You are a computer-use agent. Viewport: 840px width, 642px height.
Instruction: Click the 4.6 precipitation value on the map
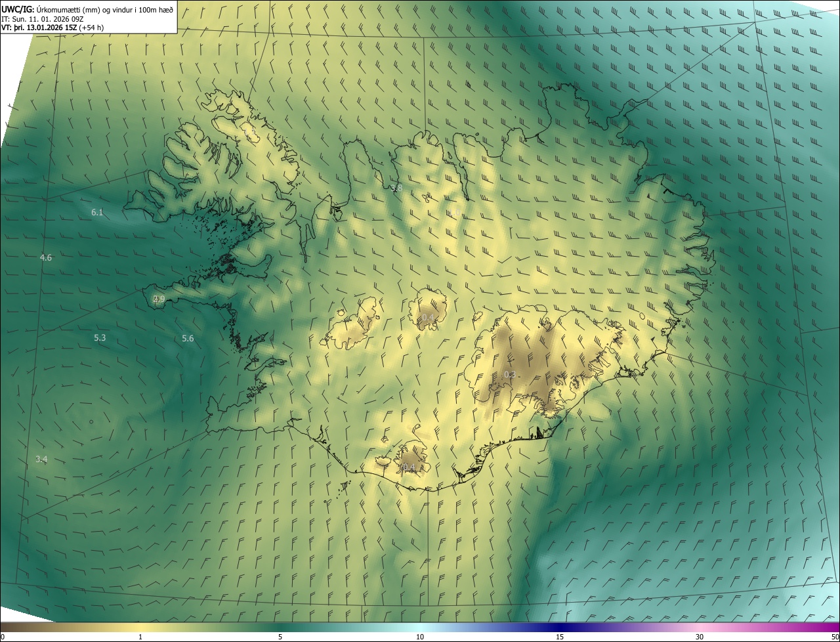46,258
